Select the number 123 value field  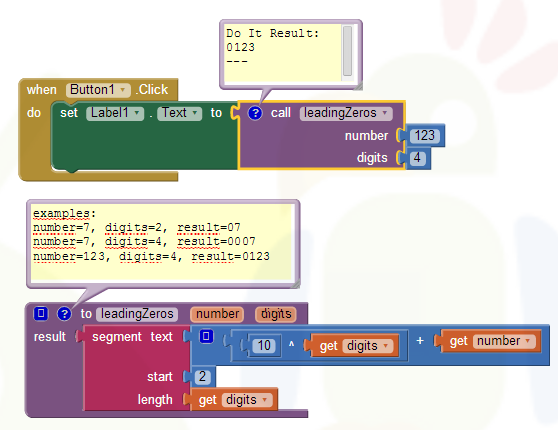(x=425, y=136)
